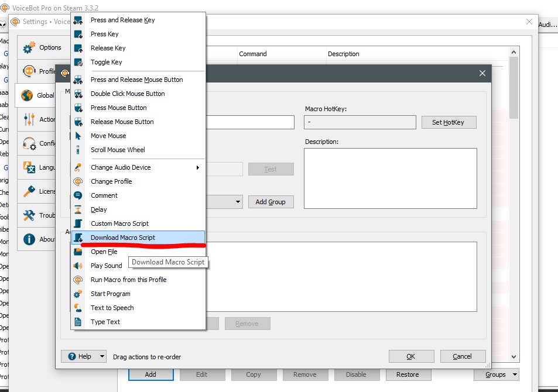Open the Help dropdown arrow
Image resolution: width=558 pixels, height=392 pixels.
(102, 356)
